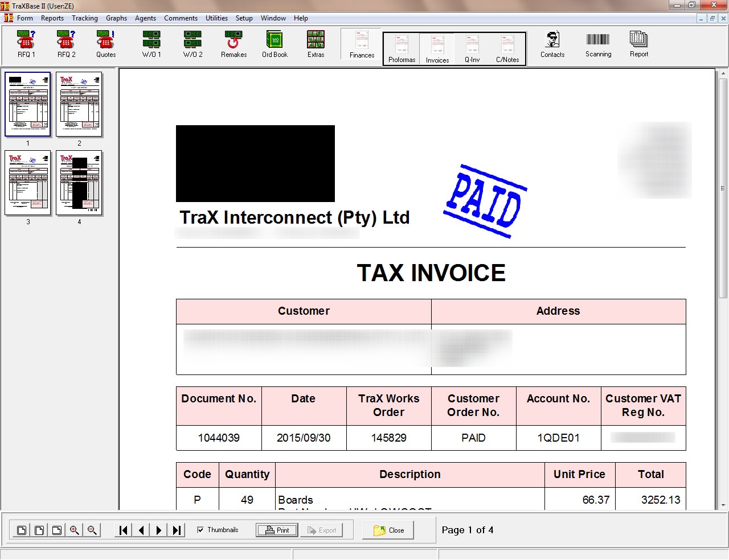This screenshot has width=729, height=560.
Task: Click the zoom in magnifier icon
Action: pos(74,530)
